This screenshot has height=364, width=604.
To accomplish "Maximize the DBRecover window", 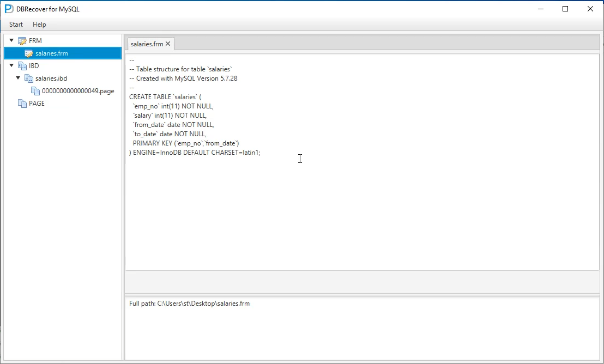I will [x=565, y=9].
